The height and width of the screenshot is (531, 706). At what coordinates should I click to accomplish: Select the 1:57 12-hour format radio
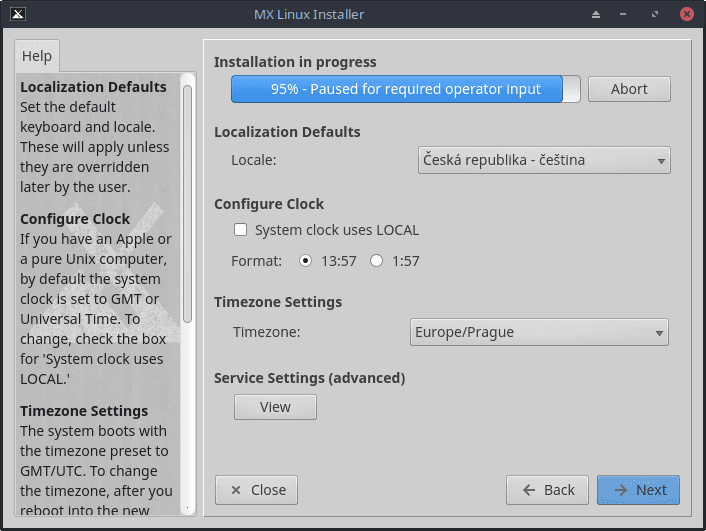[376, 261]
